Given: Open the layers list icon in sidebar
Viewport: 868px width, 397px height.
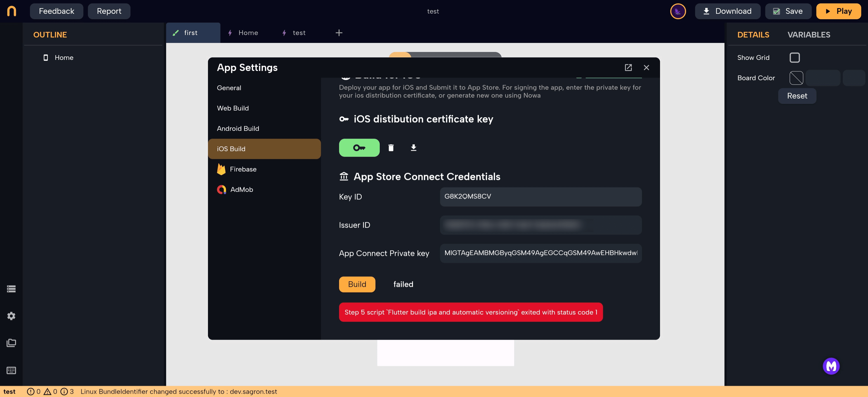Looking at the screenshot, I should coord(11,289).
